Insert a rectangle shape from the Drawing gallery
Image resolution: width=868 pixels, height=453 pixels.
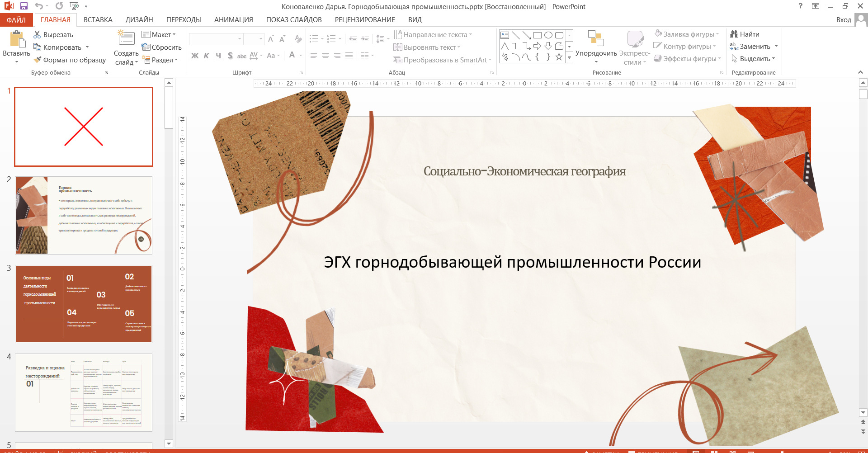(x=537, y=34)
